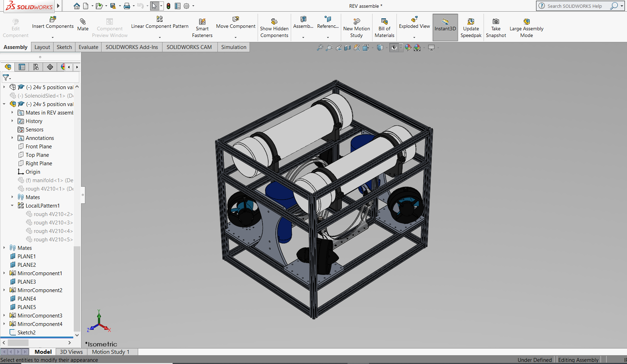Start a New Motion Study
Viewport: 627px width, 364px height.
356,21
